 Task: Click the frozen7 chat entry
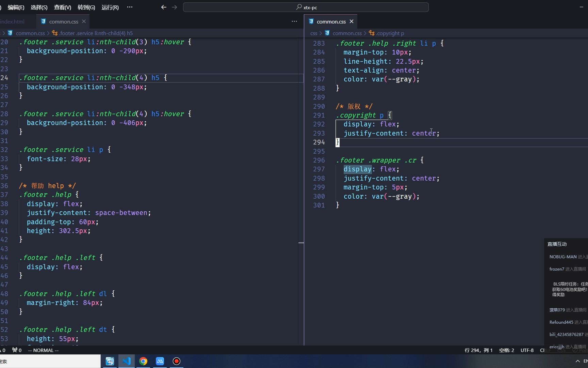[568, 269]
